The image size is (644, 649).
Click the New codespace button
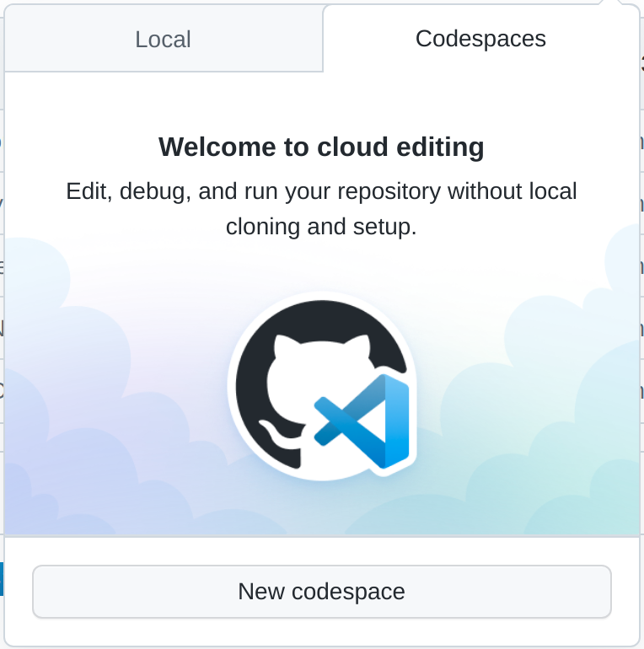click(322, 592)
